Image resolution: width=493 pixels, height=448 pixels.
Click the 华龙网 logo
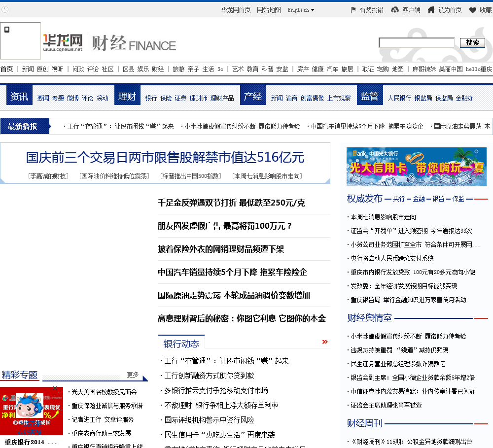[x=63, y=42]
